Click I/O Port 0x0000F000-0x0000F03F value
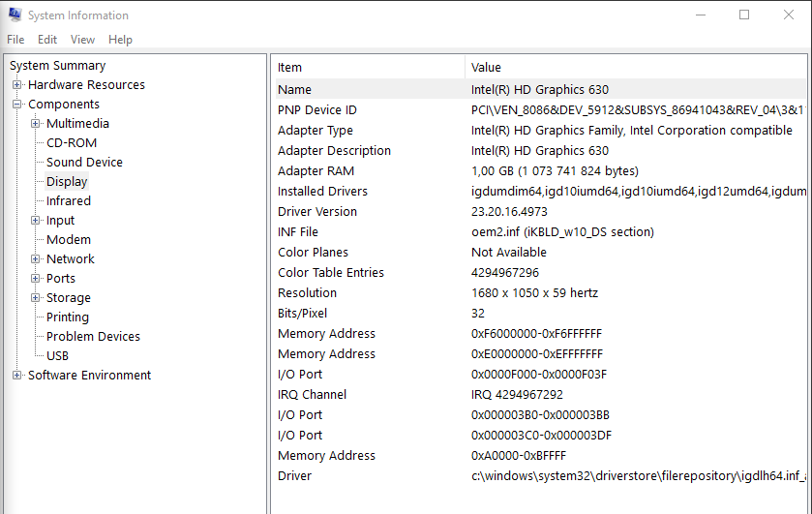Viewport: 812px width, 514px height. click(x=539, y=374)
